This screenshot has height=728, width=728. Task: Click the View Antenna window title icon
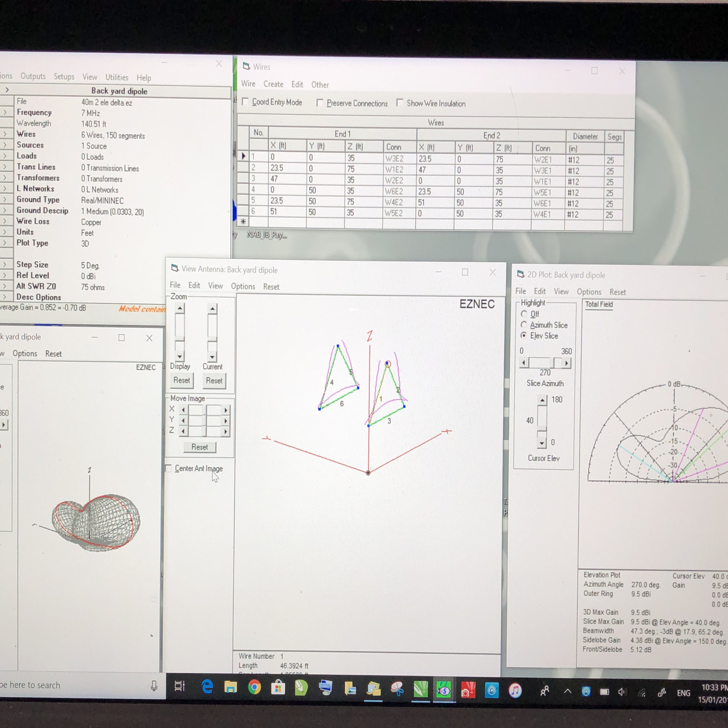tap(175, 268)
